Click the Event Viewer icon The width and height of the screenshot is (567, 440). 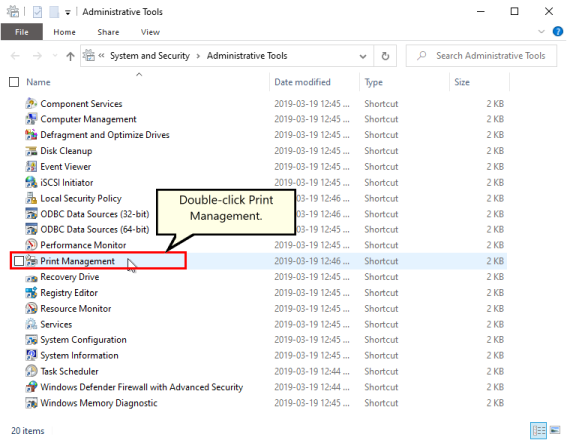(x=31, y=167)
